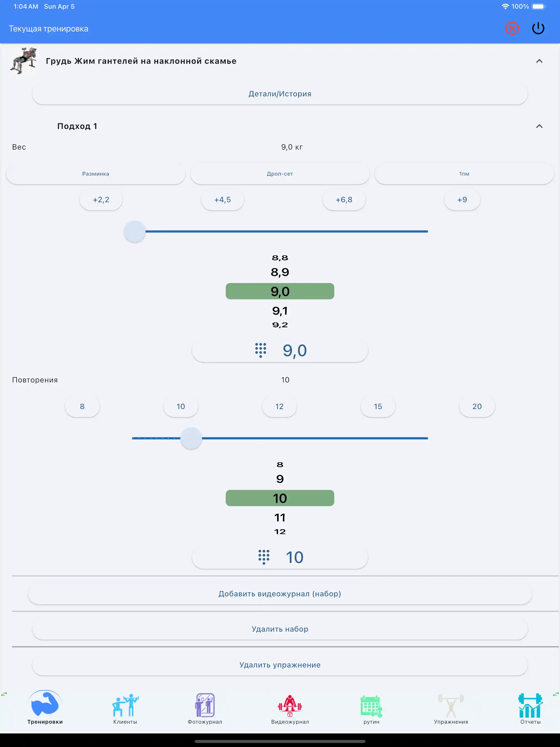Open the incline dumbbell press exercise thumbnail

[23, 61]
